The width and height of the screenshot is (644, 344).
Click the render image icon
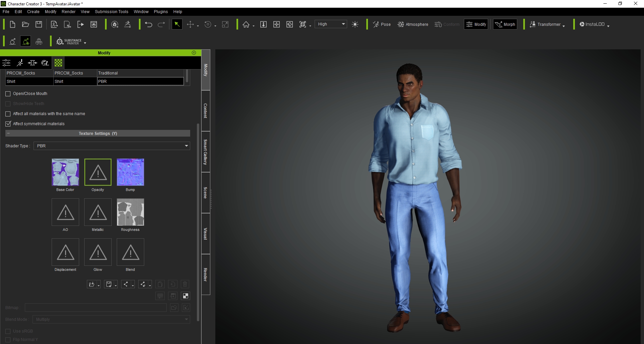(x=94, y=24)
